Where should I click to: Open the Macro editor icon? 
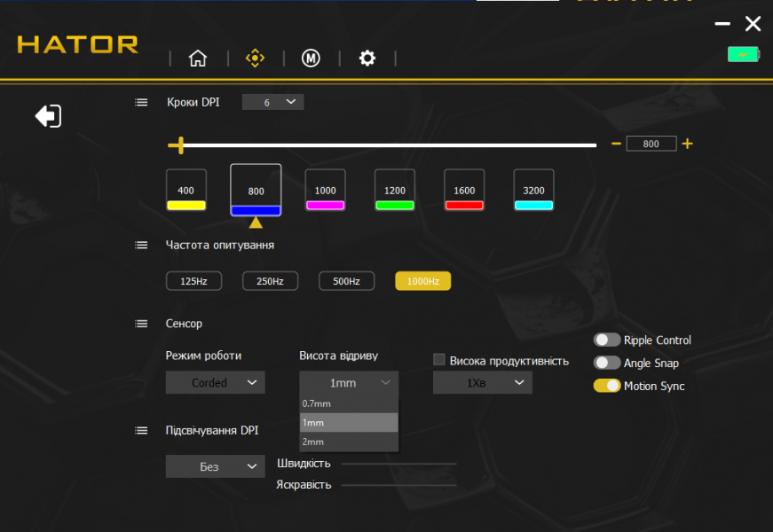pos(311,59)
